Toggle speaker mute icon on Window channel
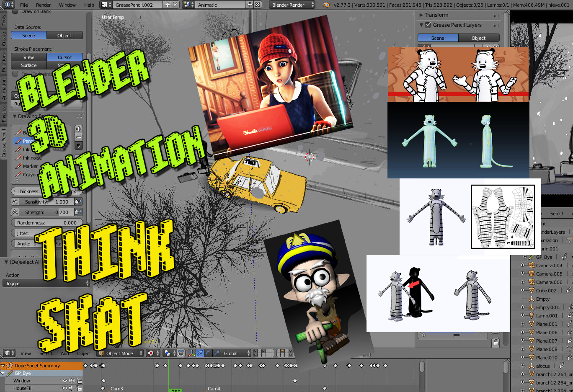This screenshot has width=573, height=392. pos(72,381)
